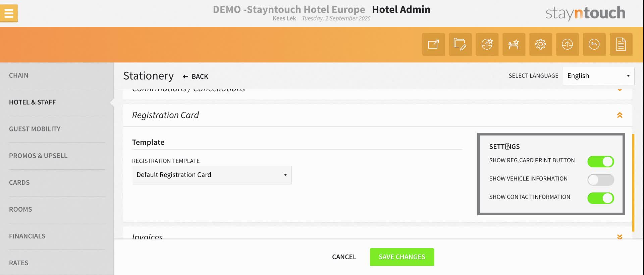Expand the Invoices section chevron
Screen dimensions: 644x275
tap(620, 236)
